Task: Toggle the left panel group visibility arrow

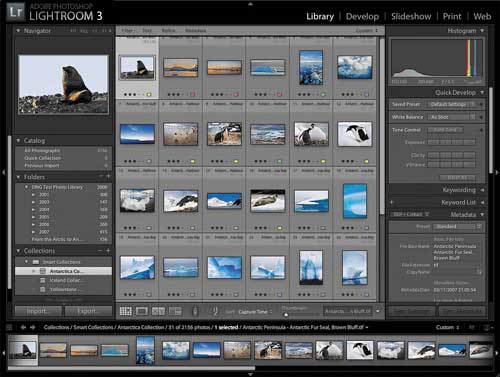Action: [x=3, y=172]
